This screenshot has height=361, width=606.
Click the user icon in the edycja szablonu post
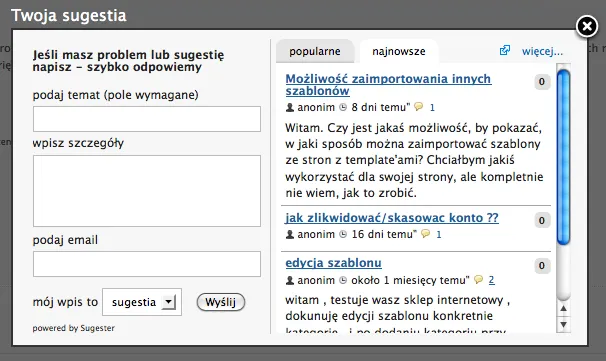[x=290, y=280]
